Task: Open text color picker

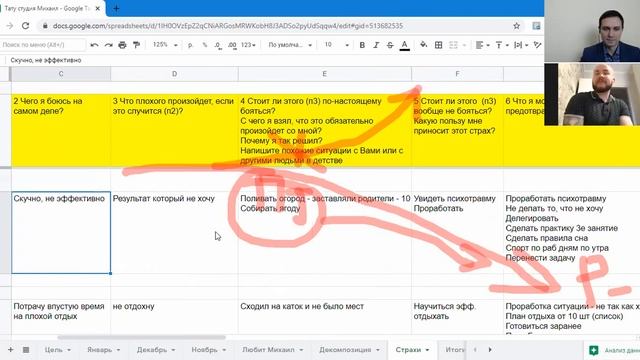Action: point(404,45)
